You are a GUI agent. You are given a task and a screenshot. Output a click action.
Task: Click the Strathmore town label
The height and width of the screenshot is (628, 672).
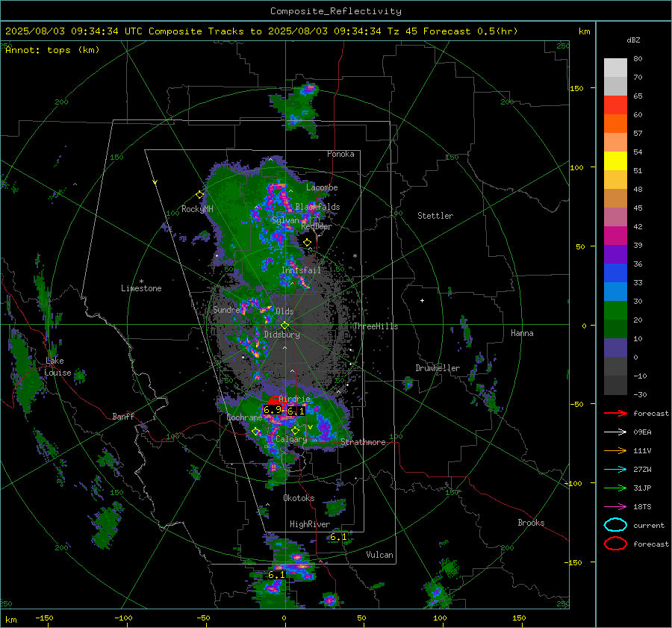[363, 442]
